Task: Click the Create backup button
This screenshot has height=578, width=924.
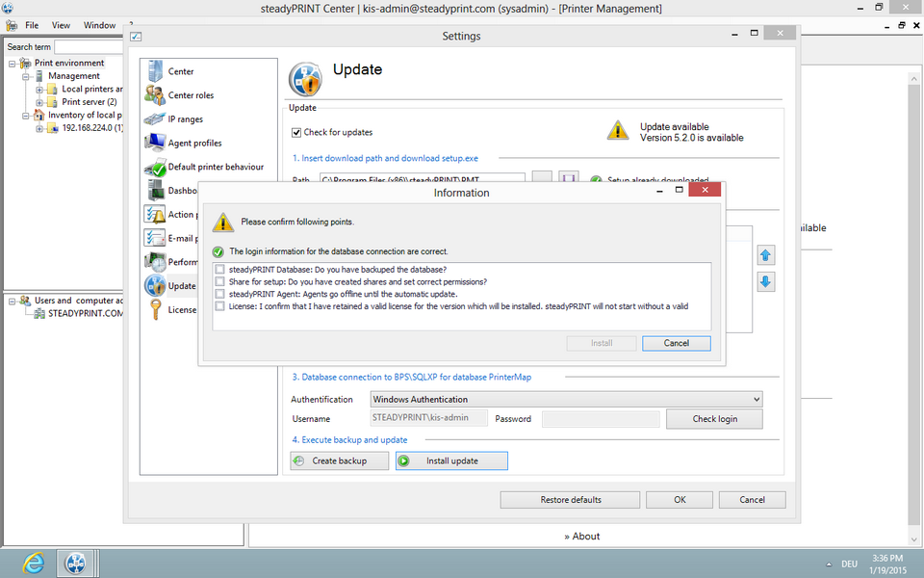Action: click(340, 460)
